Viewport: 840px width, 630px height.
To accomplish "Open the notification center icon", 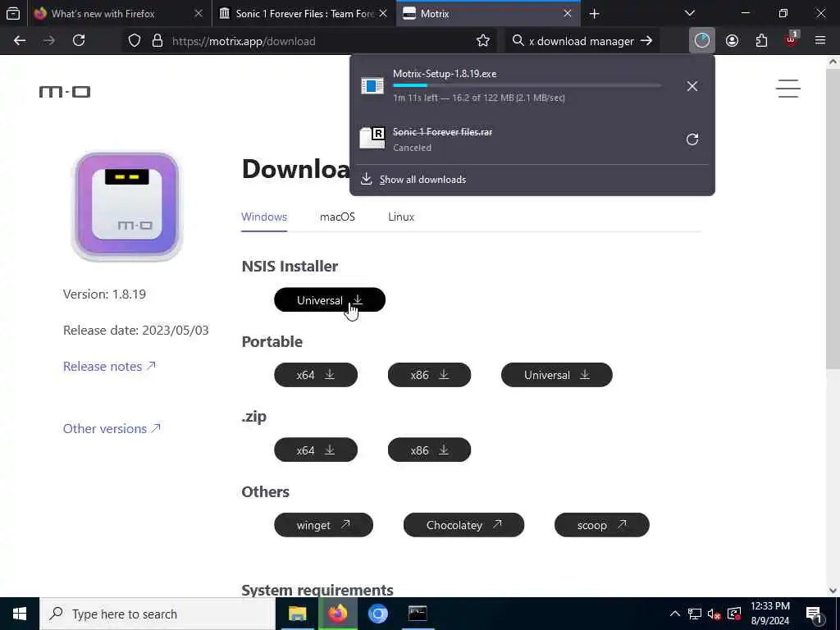I will coord(814,614).
